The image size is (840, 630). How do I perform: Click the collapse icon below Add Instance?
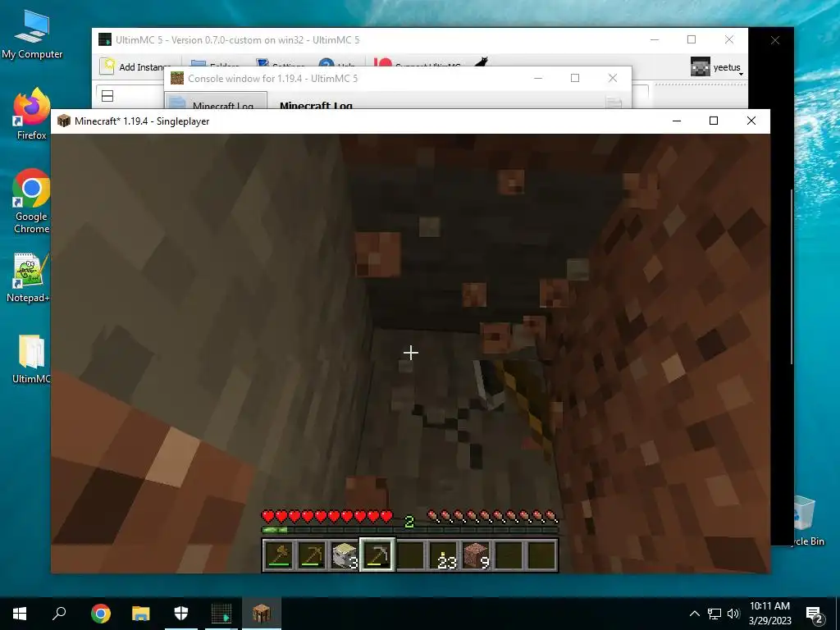(x=107, y=96)
